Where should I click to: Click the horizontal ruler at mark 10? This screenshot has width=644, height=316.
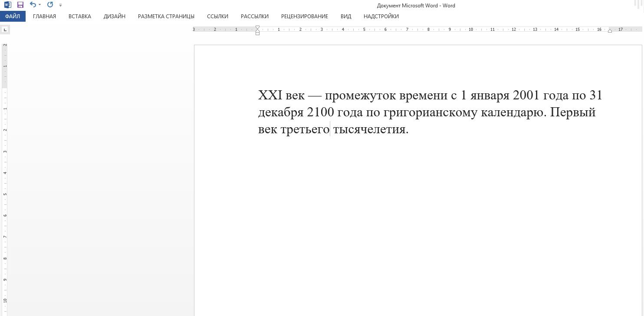tap(470, 30)
